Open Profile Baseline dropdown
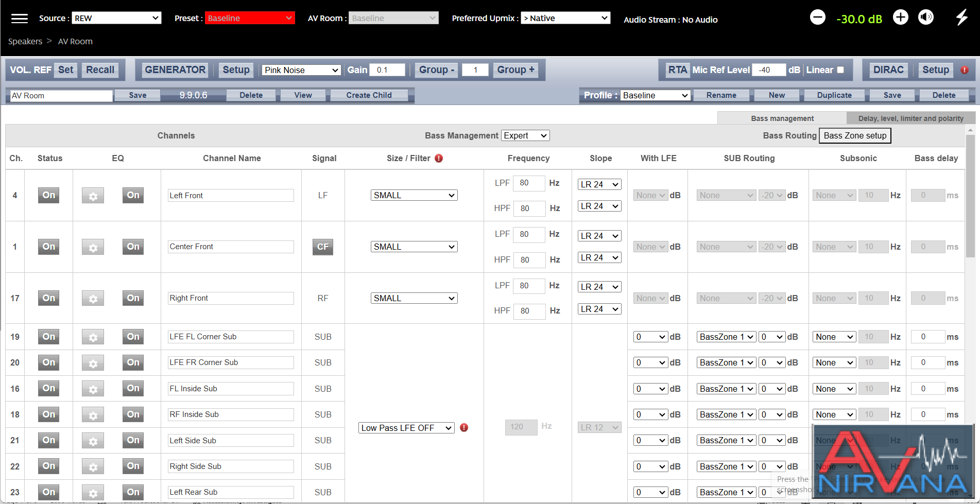The height and width of the screenshot is (504, 980). (655, 95)
